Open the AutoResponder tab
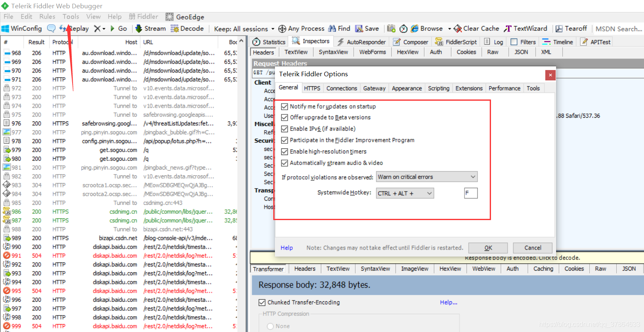The width and height of the screenshot is (644, 332). 361,42
